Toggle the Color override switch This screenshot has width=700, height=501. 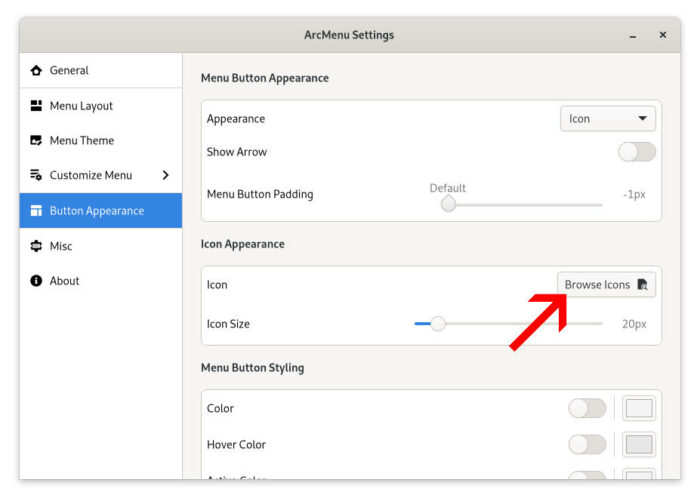587,408
